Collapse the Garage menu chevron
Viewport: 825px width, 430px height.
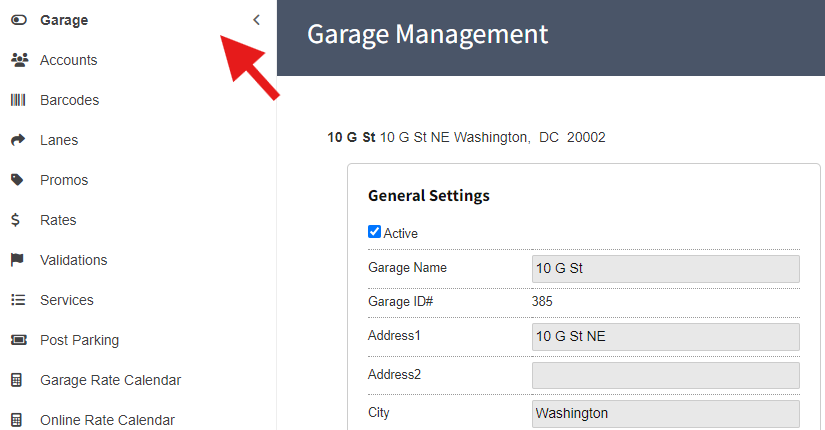pyautogui.click(x=256, y=20)
